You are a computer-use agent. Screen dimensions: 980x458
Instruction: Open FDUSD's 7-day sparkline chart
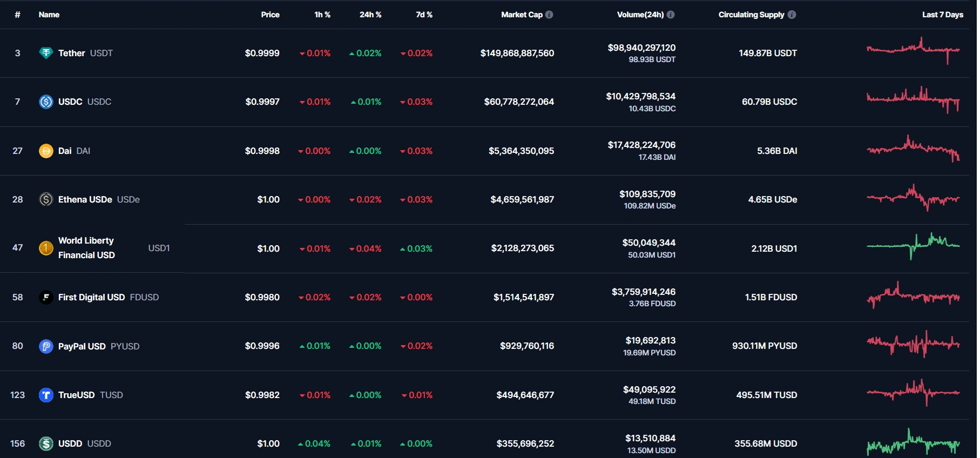pyautogui.click(x=913, y=294)
